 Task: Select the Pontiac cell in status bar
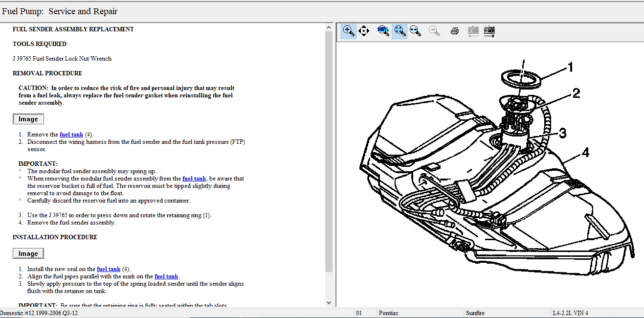pyautogui.click(x=389, y=313)
